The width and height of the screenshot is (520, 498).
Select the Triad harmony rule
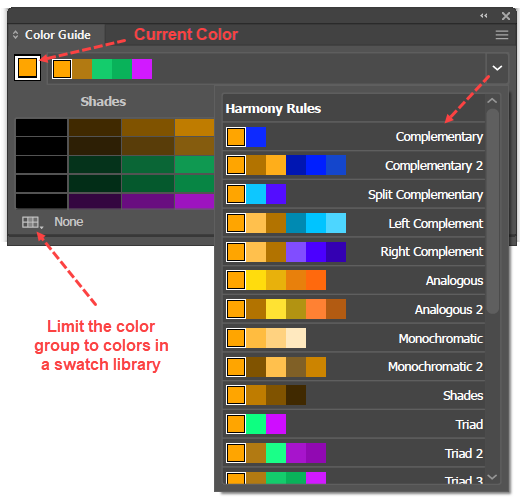click(x=354, y=424)
